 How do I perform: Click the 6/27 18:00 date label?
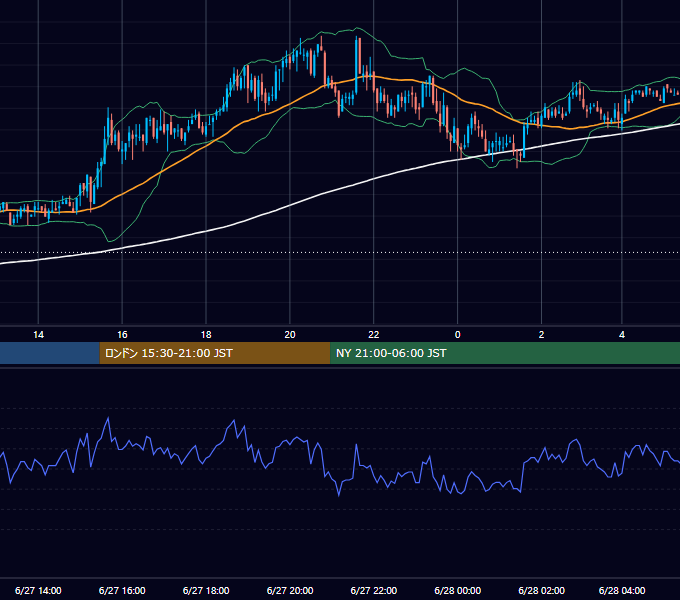pos(206,590)
